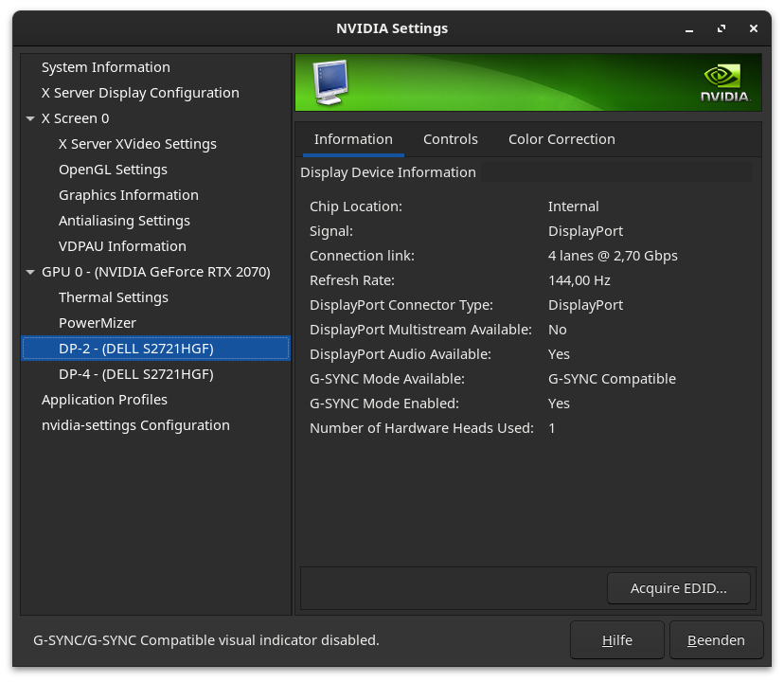Open Thermal Settings
Image resolution: width=784 pixels, height=682 pixels.
point(114,297)
